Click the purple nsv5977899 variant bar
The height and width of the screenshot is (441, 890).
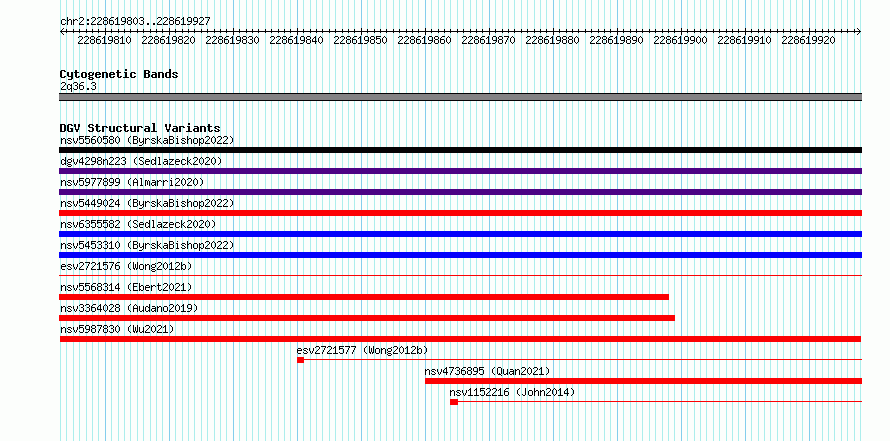[460, 192]
